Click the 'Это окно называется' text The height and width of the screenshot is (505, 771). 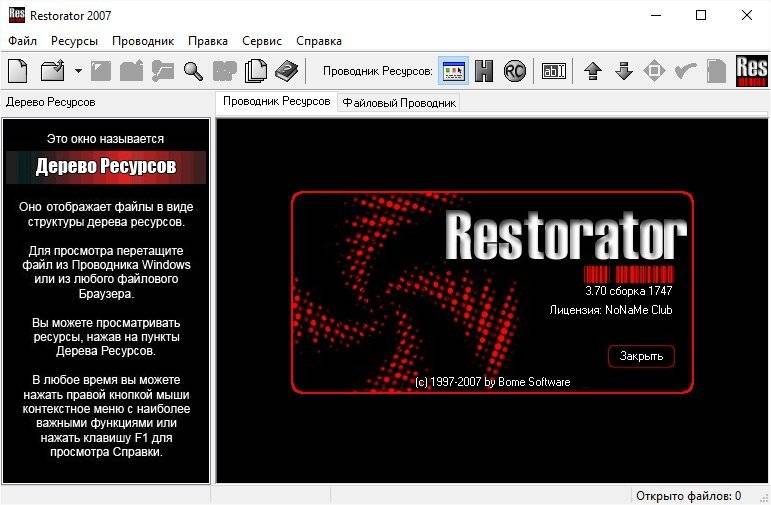point(105,139)
